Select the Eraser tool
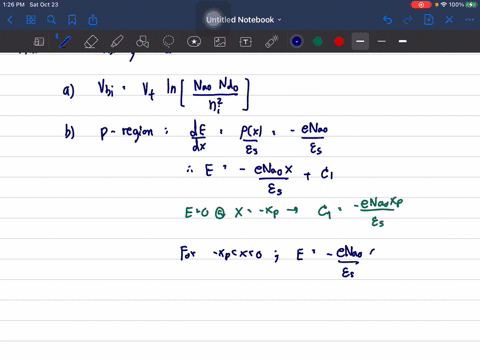Screen dimensions: 480x360 [x=91, y=42]
